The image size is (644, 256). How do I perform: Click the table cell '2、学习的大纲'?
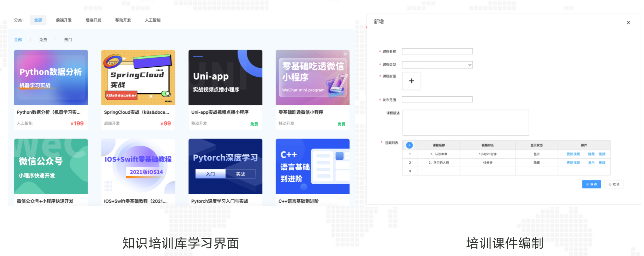tap(439, 162)
